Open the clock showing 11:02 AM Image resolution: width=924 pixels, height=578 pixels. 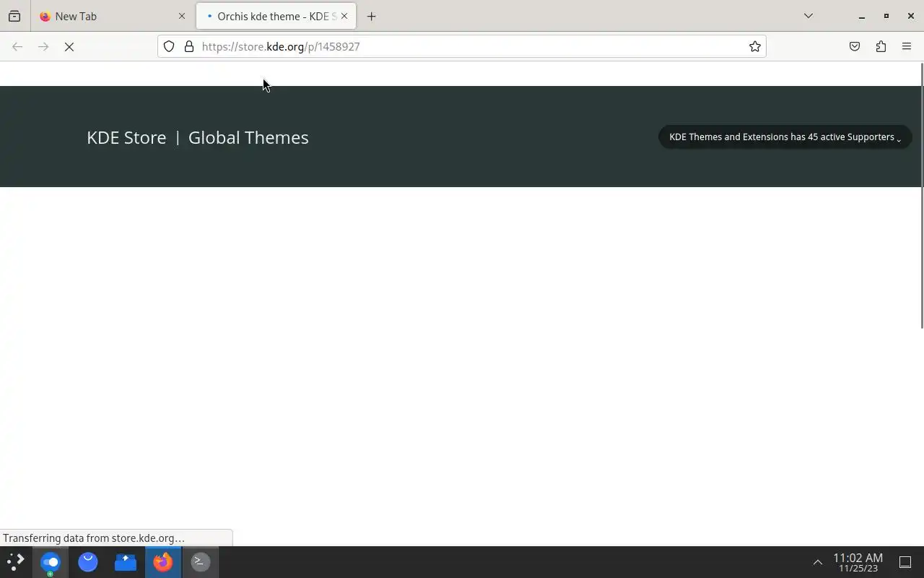coord(858,562)
